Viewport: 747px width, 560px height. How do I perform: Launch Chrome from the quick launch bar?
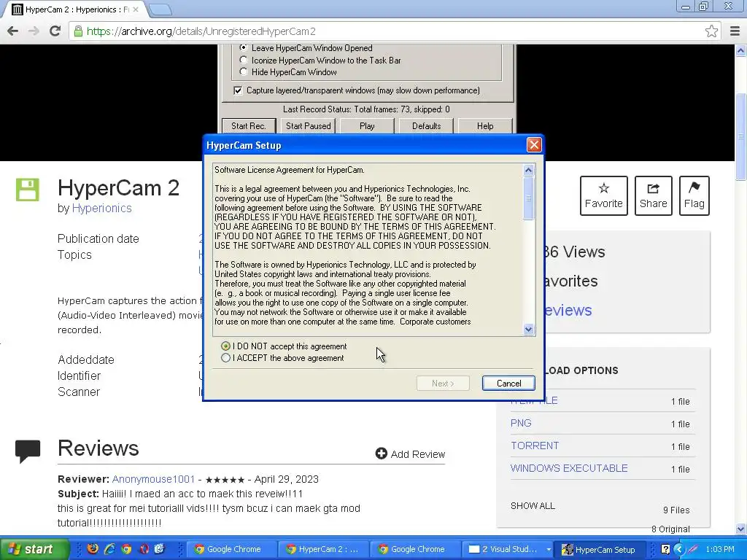click(x=126, y=549)
